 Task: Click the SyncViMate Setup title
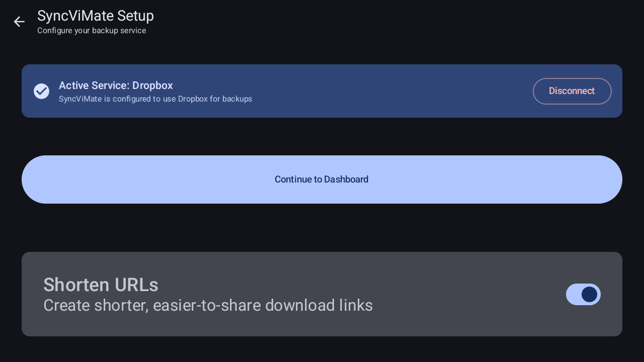pyautogui.click(x=96, y=16)
